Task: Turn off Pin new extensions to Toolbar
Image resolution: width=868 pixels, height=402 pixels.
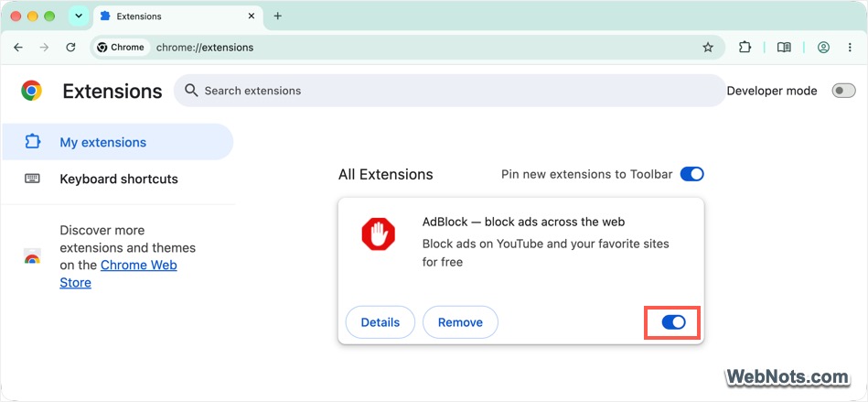Action: pyautogui.click(x=692, y=175)
